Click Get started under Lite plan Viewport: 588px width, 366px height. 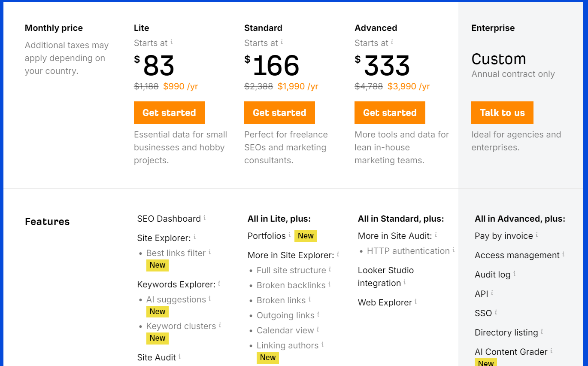[x=169, y=113]
